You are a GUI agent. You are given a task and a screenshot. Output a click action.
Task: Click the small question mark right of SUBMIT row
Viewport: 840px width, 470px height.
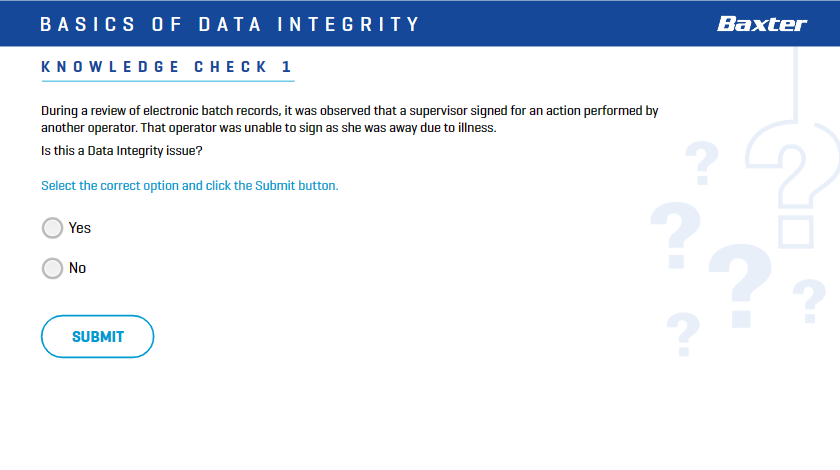[683, 334]
